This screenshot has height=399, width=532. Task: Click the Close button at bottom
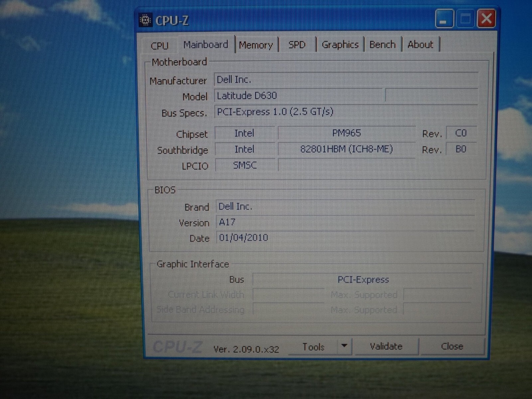click(452, 346)
